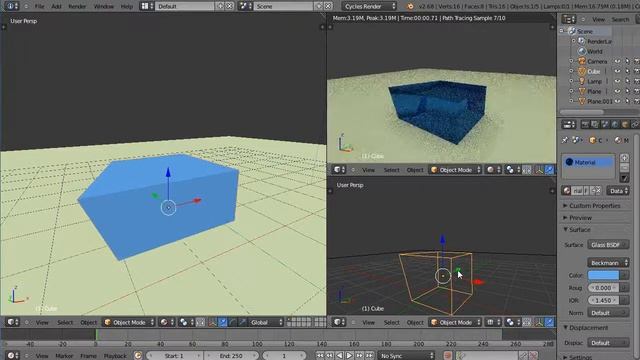This screenshot has height=360, width=640.
Task: Open the Help menu
Action: tap(127, 7)
